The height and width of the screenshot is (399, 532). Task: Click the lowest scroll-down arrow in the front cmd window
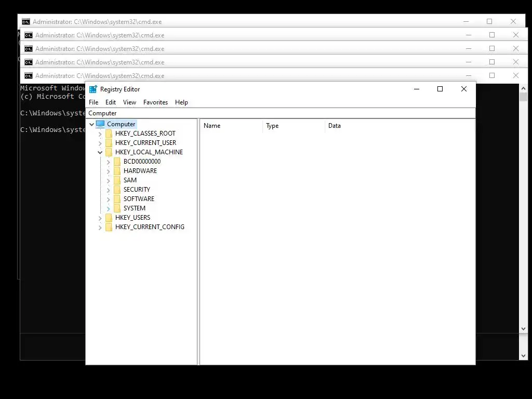[x=523, y=356]
